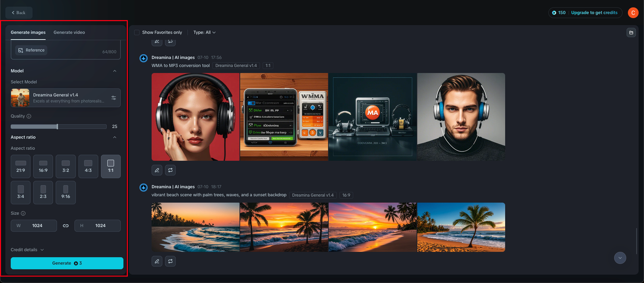644x283 pixels.
Task: Edit prompt icon under beach images
Action: tap(157, 261)
